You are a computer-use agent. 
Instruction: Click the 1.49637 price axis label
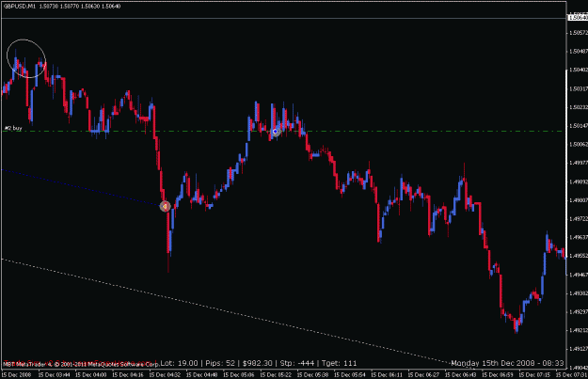click(579, 237)
